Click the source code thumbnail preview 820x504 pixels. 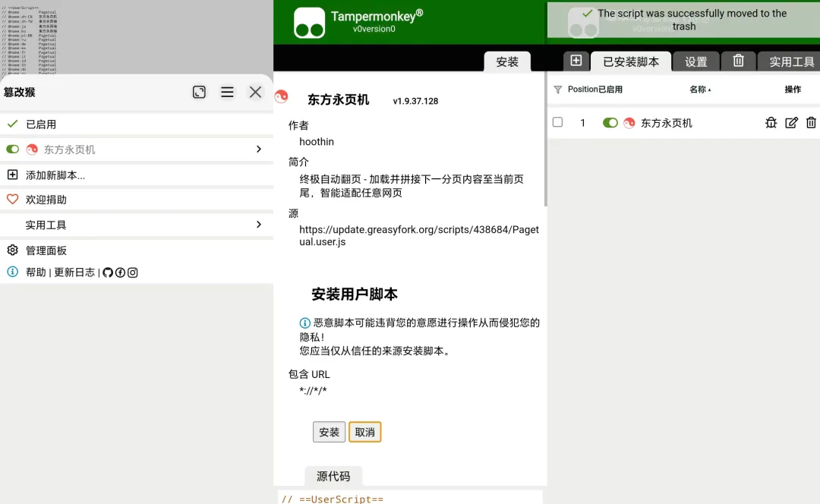coord(30,40)
